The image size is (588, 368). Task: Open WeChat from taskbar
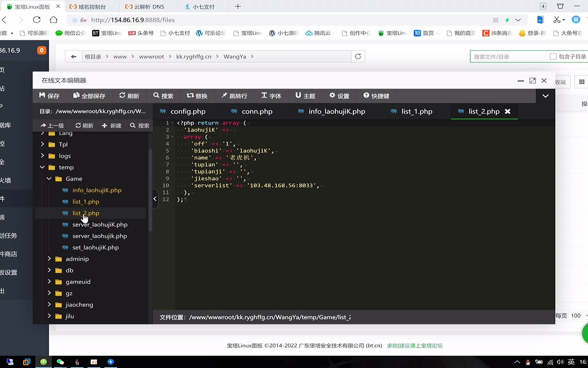pos(60,362)
